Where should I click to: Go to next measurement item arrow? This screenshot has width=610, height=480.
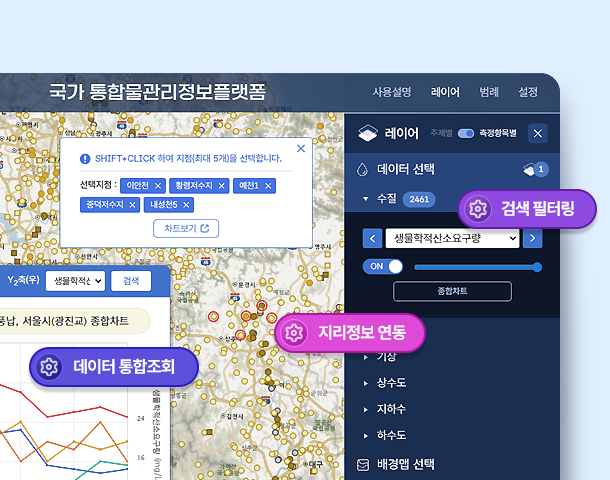533,238
